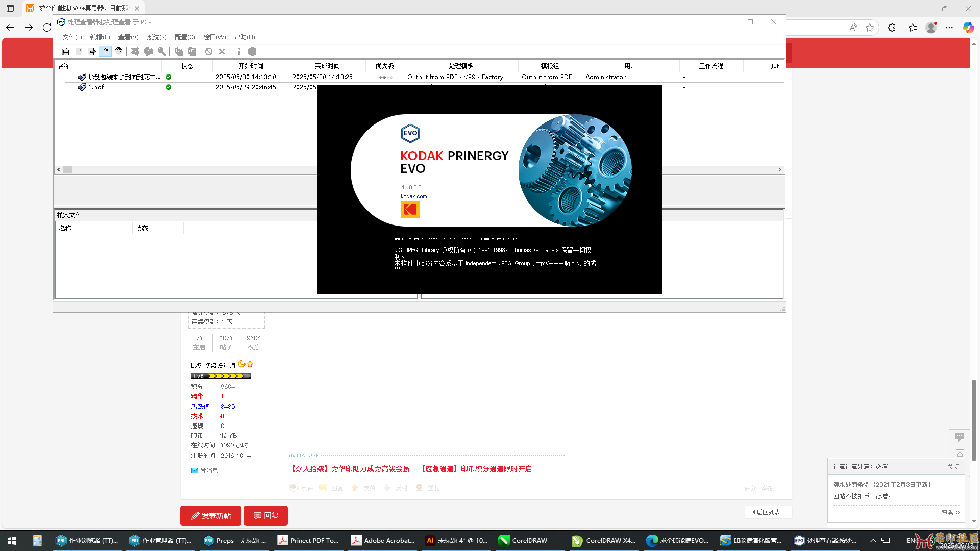Click the red Kodak logo on splash

tap(410, 209)
